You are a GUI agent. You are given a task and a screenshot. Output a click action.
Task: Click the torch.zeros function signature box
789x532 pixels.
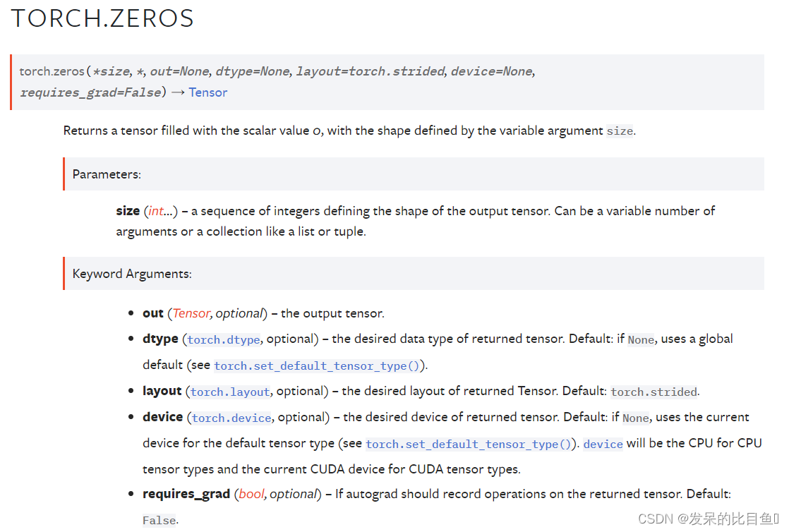coord(387,82)
